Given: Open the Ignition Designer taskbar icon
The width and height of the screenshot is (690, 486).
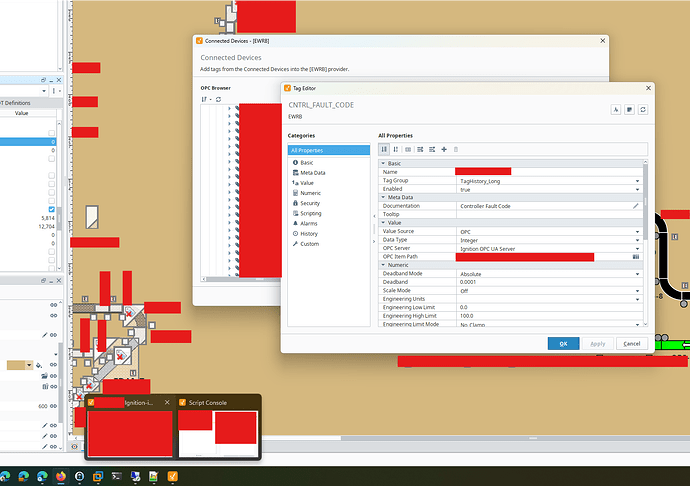Looking at the screenshot, I should 172,476.
